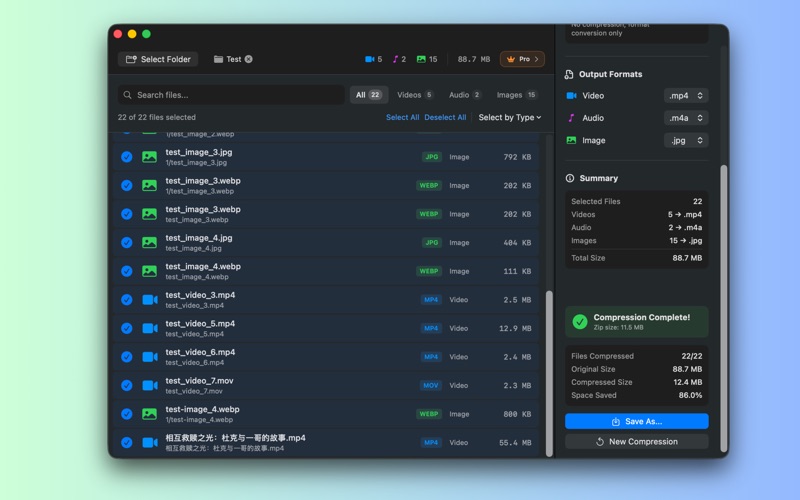This screenshot has height=500, width=800.
Task: Uncheck the test_image_3.jpg checkbox
Action: tap(127, 157)
